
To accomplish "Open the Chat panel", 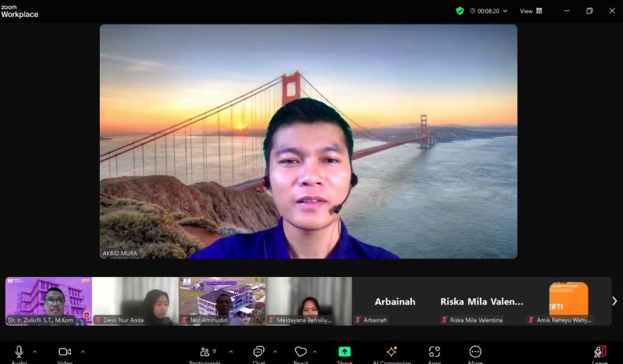I will pos(259,353).
